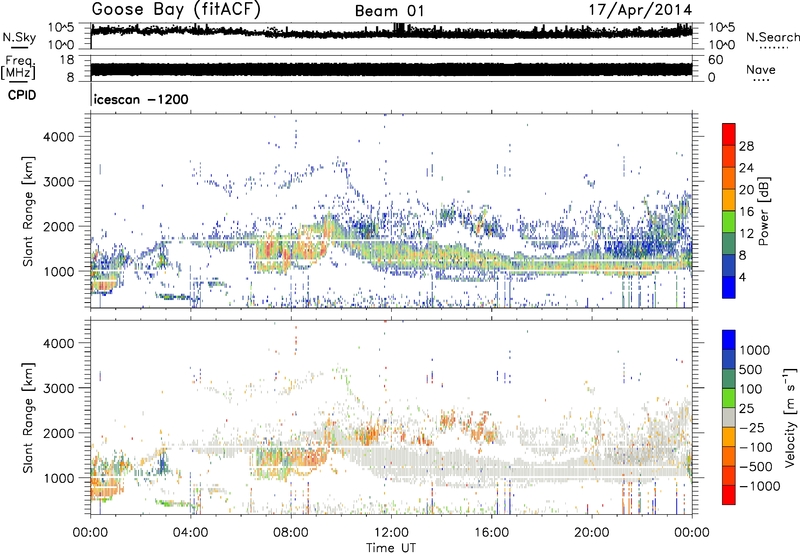This screenshot has width=800, height=554.
Task: Select the 2000 tick in the velocity panel
Action: (x=58, y=433)
